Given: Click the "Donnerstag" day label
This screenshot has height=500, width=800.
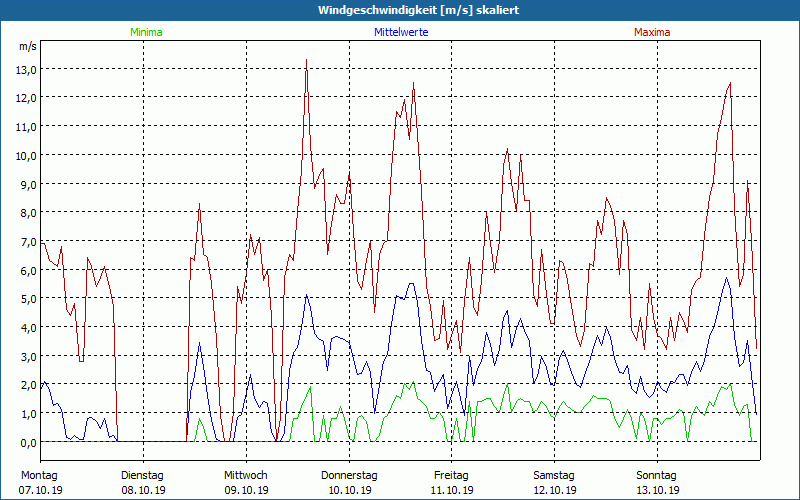Looking at the screenshot, I should point(349,475).
